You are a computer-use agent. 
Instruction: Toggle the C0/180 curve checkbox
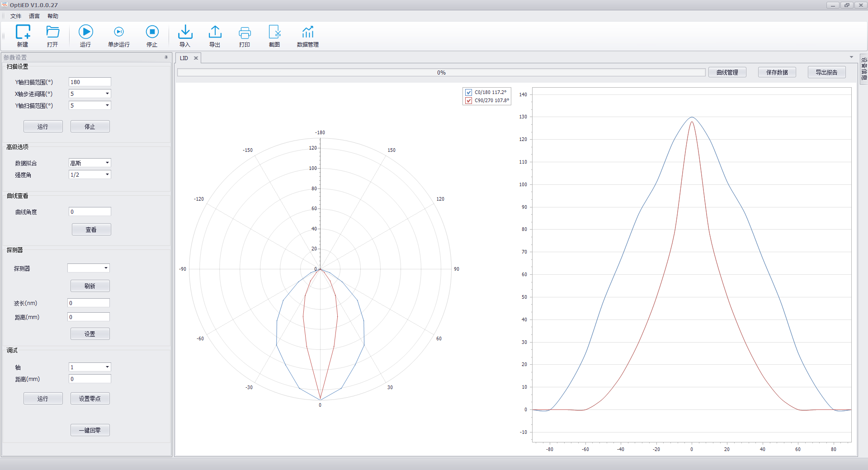pyautogui.click(x=469, y=92)
